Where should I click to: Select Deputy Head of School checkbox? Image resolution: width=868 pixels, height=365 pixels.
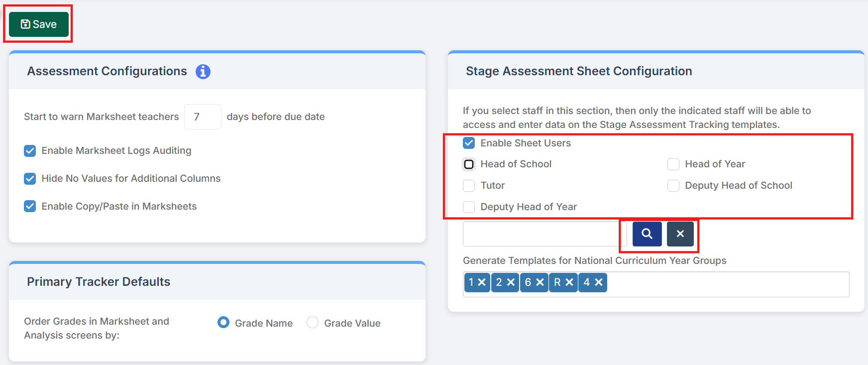(x=673, y=186)
